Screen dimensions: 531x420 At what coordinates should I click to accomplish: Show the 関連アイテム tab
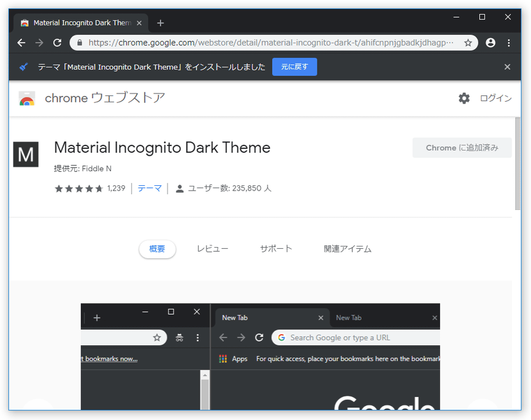tap(348, 249)
